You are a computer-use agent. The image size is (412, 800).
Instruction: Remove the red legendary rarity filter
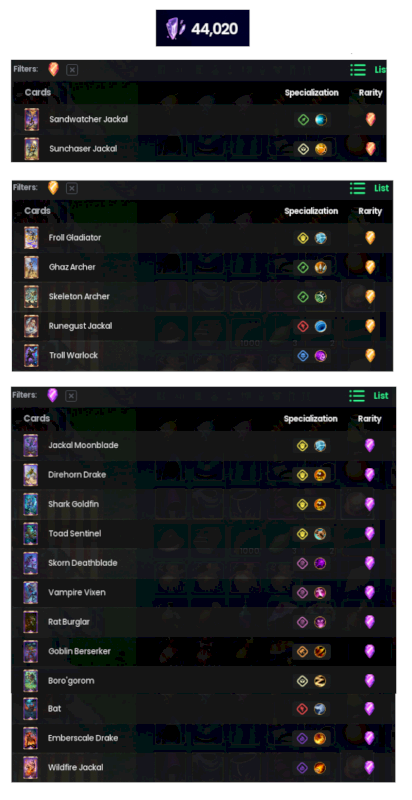click(72, 69)
